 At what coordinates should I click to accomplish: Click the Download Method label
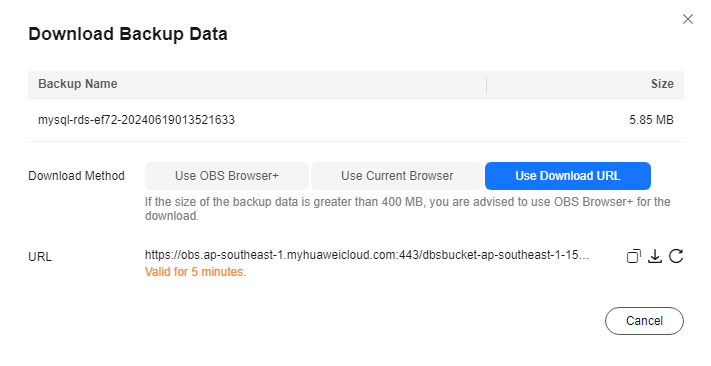tap(76, 176)
